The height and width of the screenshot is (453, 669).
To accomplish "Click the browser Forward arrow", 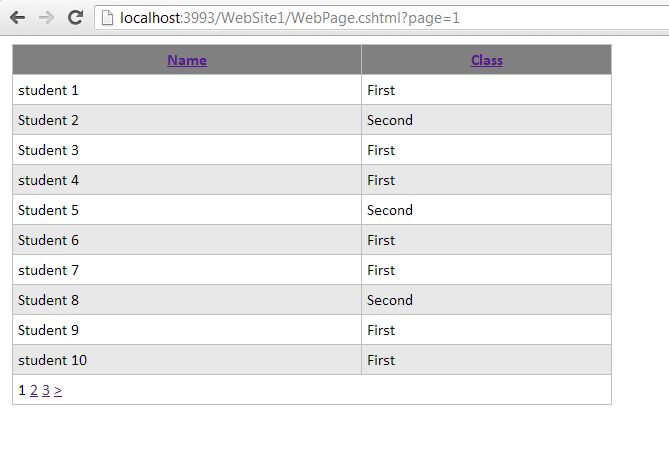I will [x=46, y=18].
